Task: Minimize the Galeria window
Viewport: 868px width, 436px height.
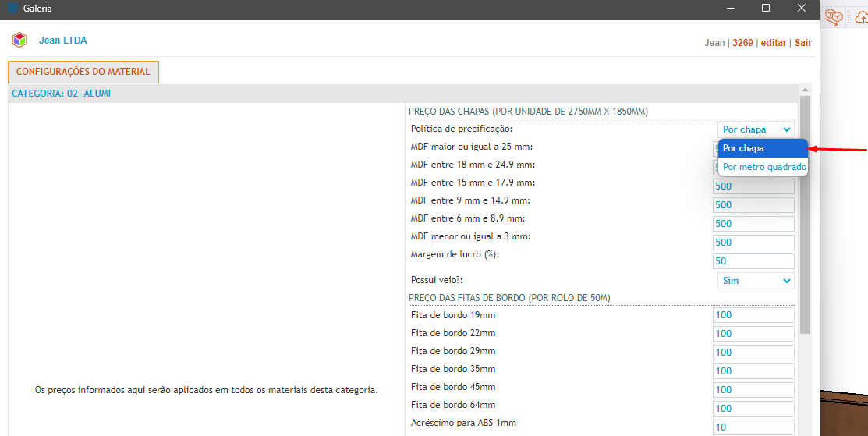Action: pyautogui.click(x=730, y=9)
